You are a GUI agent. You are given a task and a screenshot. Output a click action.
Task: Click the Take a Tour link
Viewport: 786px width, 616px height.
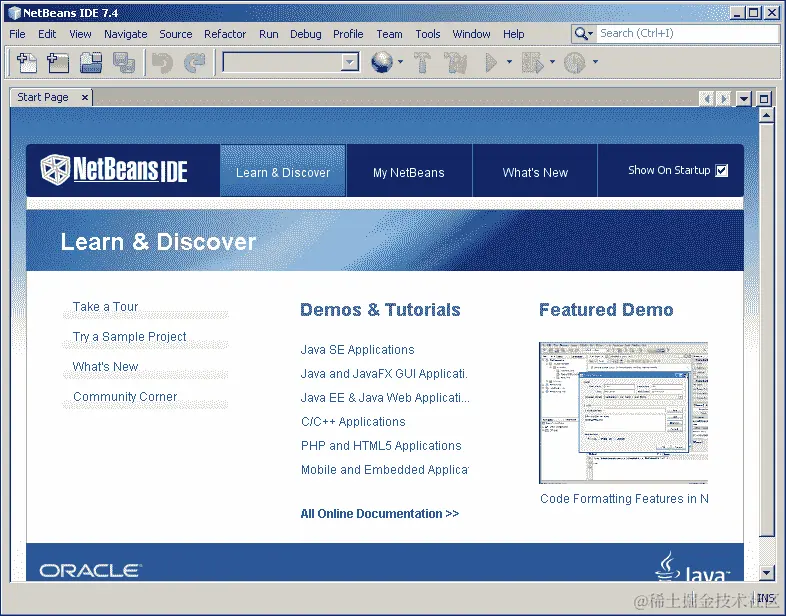click(105, 307)
